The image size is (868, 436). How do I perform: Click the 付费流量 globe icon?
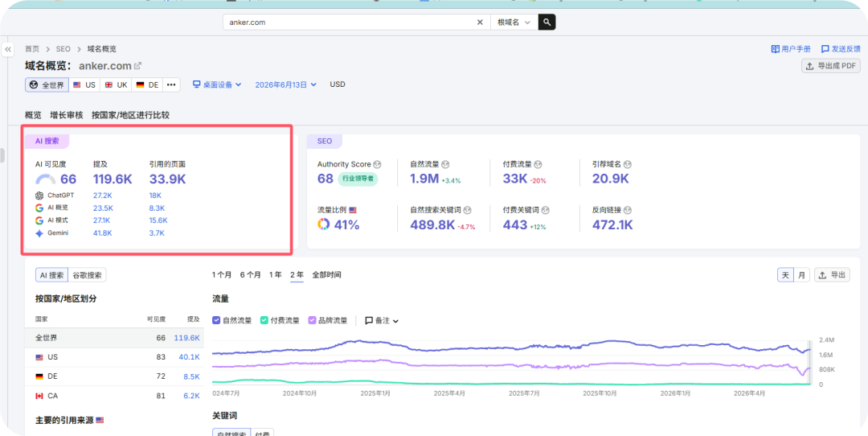pyautogui.click(x=538, y=165)
